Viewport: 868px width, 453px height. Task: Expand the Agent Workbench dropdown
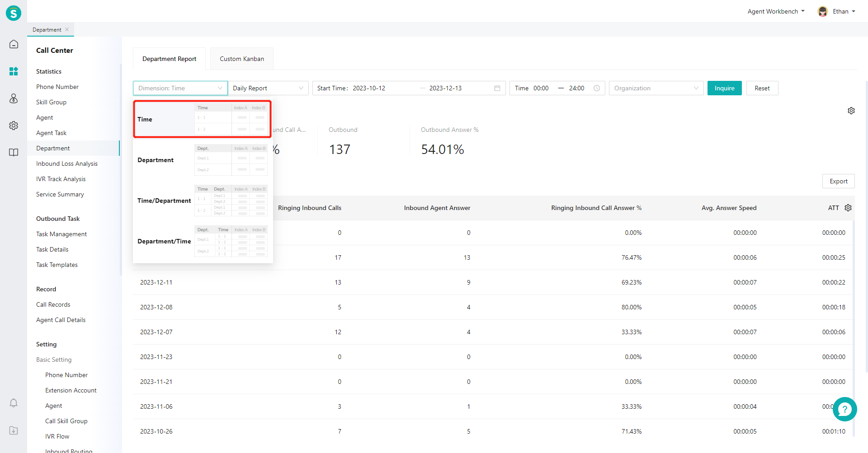[x=776, y=11]
